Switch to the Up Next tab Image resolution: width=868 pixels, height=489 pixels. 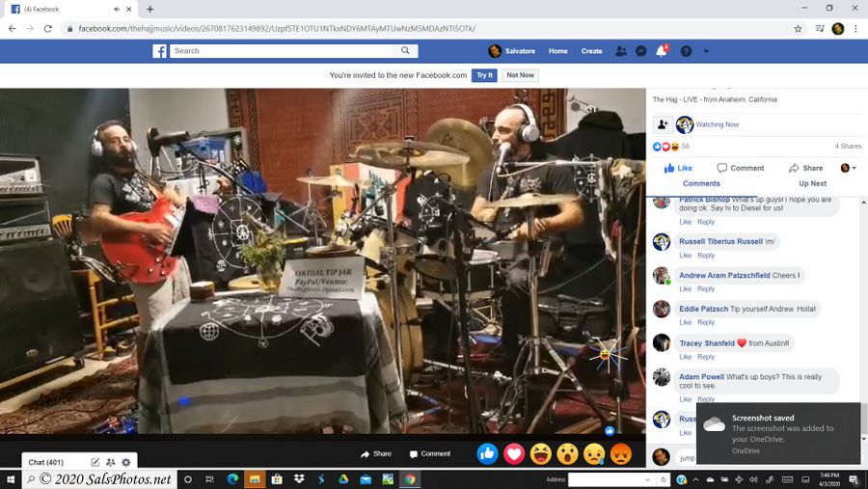(812, 183)
